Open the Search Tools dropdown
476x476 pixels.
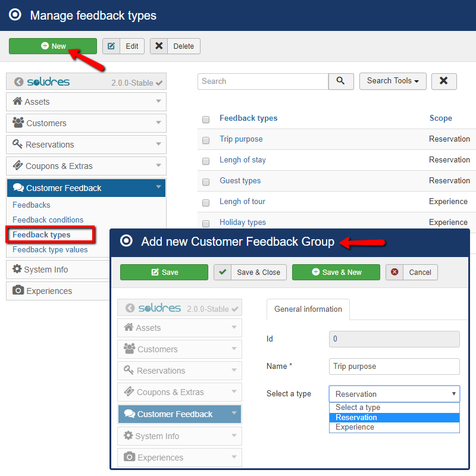(393, 81)
